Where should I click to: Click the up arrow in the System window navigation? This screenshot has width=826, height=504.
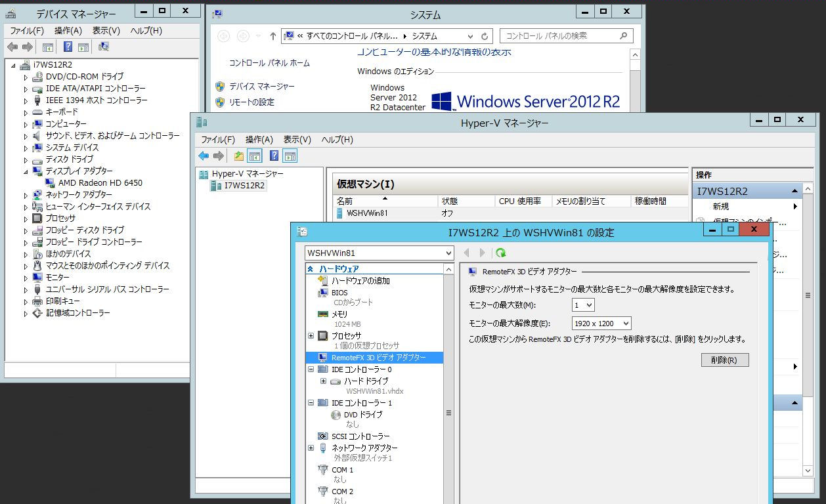click(273, 36)
